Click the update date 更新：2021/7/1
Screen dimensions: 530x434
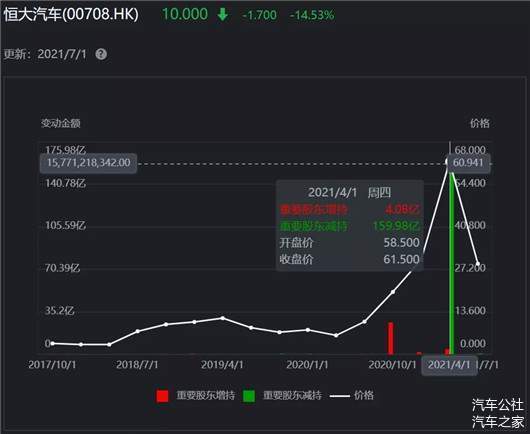coord(45,54)
